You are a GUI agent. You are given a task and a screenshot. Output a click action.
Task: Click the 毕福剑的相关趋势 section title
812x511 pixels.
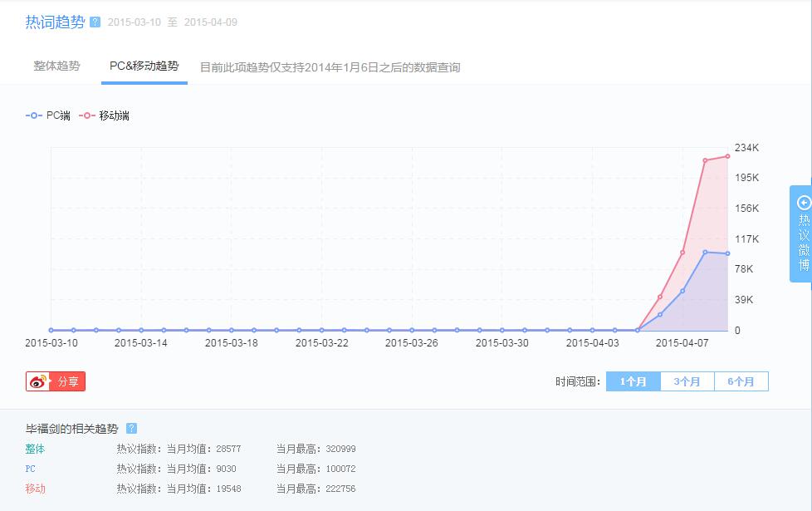click(72, 429)
